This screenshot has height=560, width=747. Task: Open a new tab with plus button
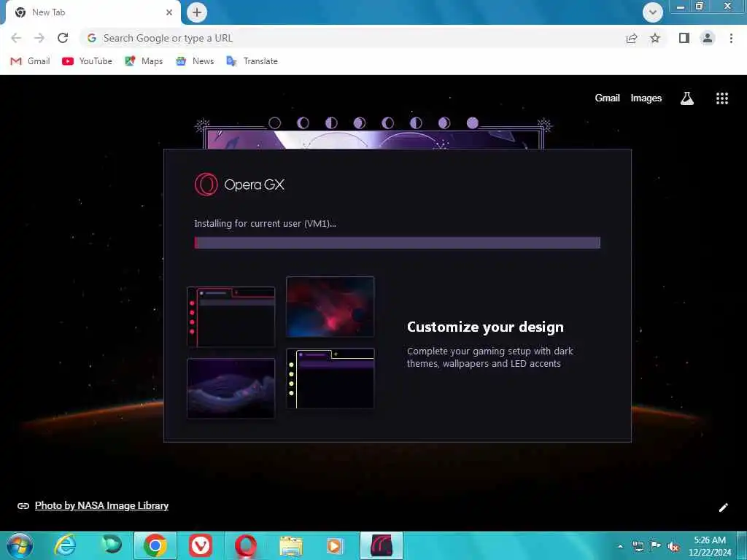point(197,12)
